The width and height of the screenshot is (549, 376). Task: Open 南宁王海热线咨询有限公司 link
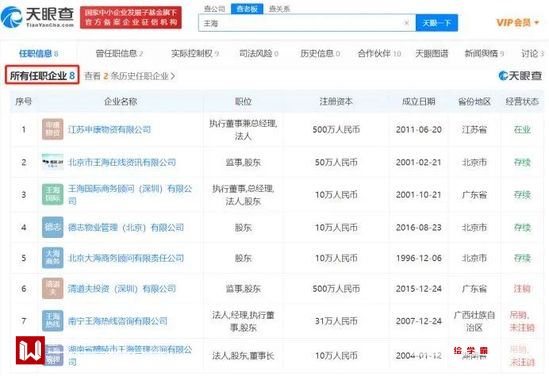tap(118, 321)
